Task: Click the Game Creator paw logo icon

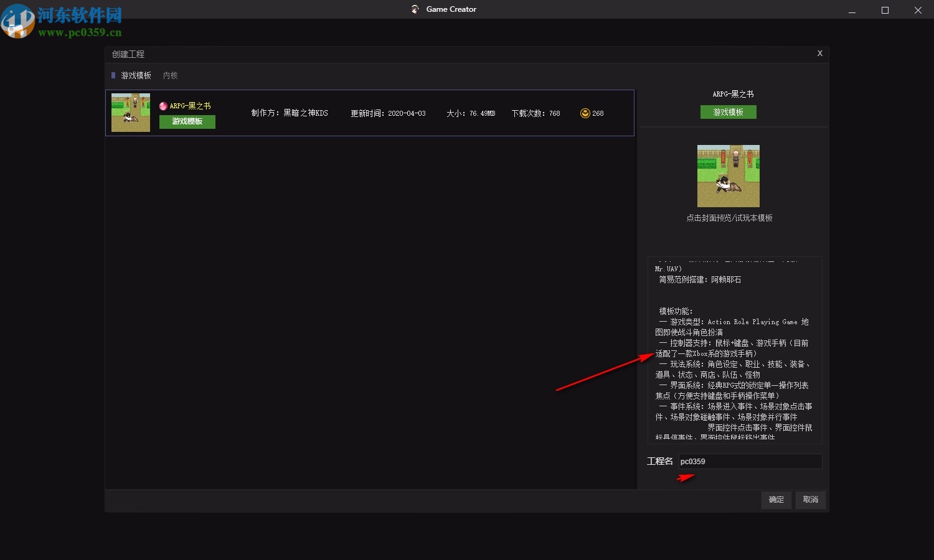Action: tap(415, 9)
